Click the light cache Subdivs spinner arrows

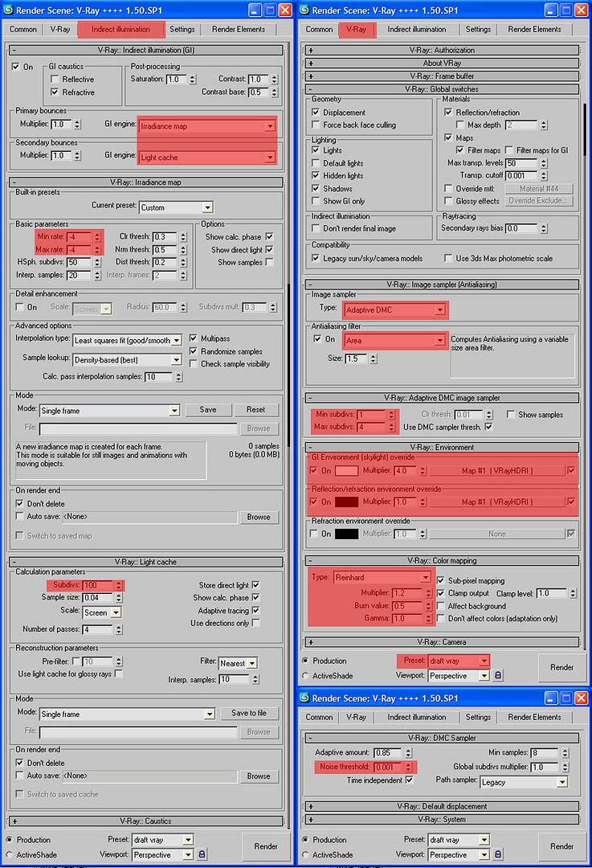[118, 585]
